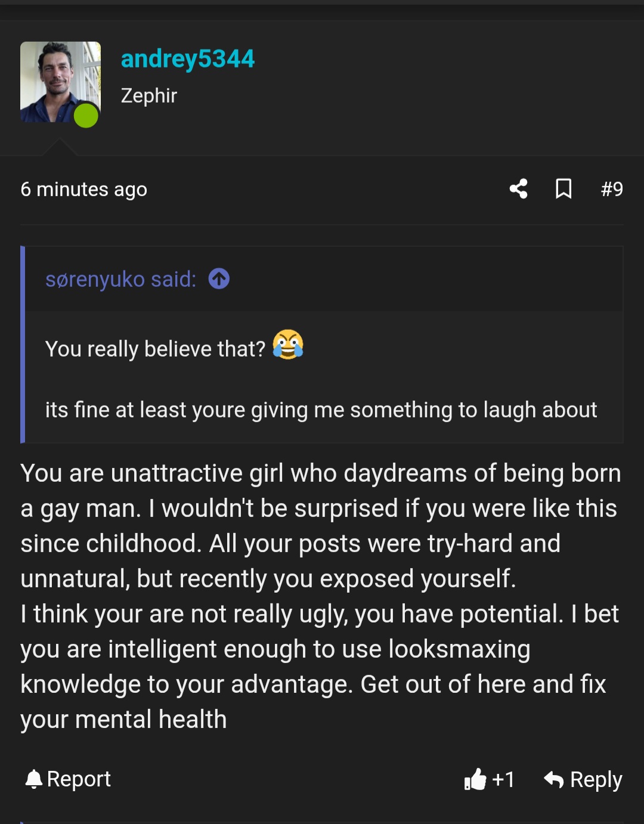
Task: Click the reply arrow icon
Action: click(x=554, y=779)
